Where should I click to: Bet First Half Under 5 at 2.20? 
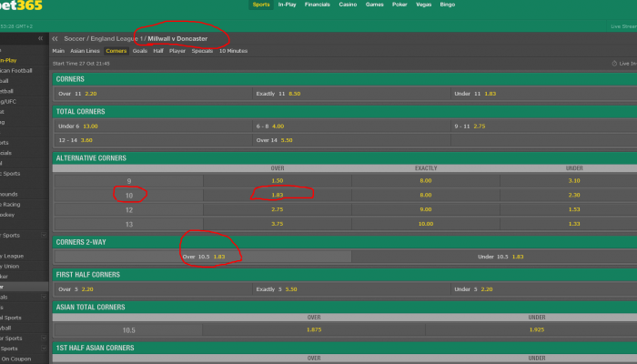[x=544, y=289]
